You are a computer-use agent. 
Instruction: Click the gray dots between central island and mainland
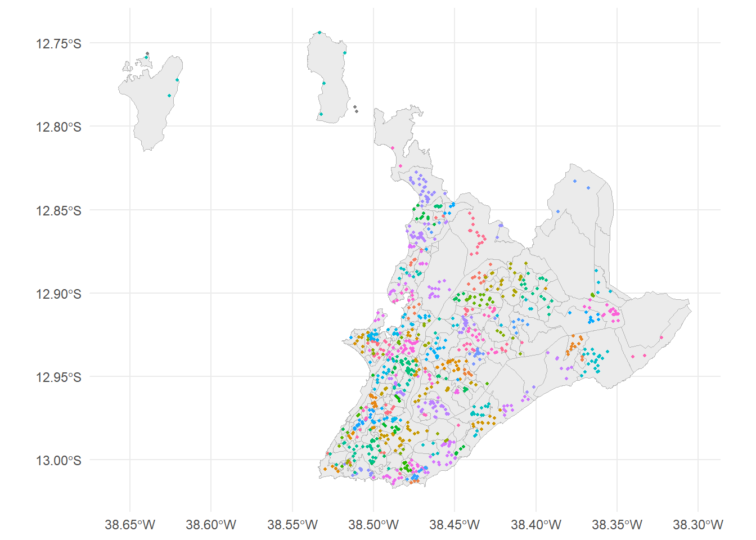(x=355, y=109)
